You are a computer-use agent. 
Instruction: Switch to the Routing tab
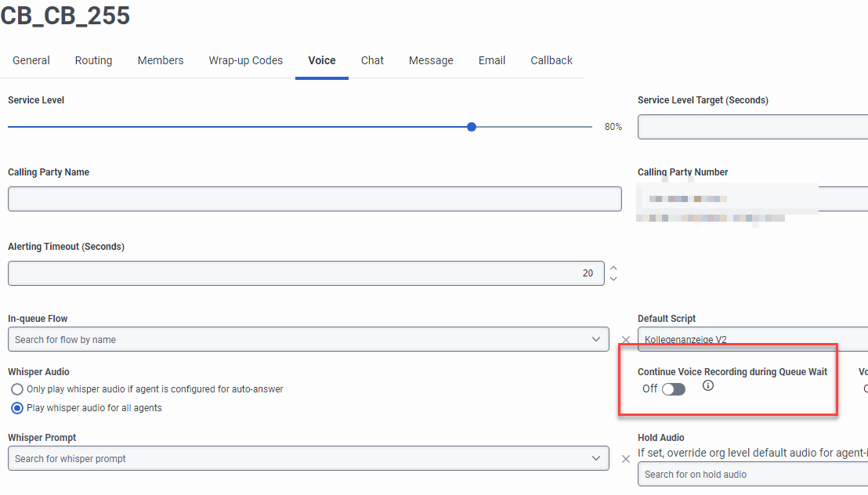point(93,60)
